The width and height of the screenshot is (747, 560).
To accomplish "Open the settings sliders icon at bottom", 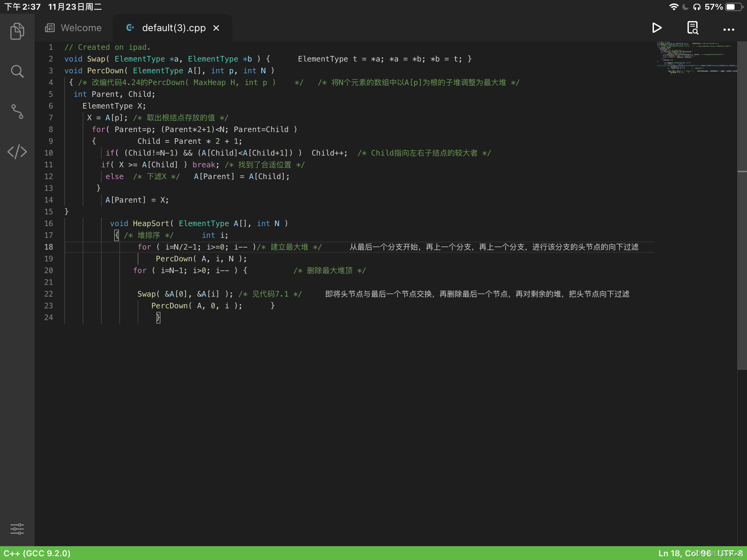I will (x=17, y=529).
